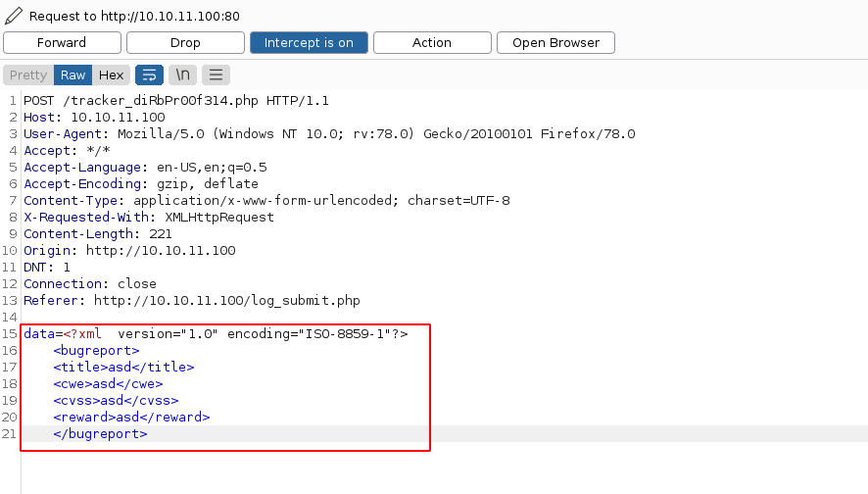868x494 pixels.
Task: Place cursor in the User-Agent header line
Action: [329, 134]
